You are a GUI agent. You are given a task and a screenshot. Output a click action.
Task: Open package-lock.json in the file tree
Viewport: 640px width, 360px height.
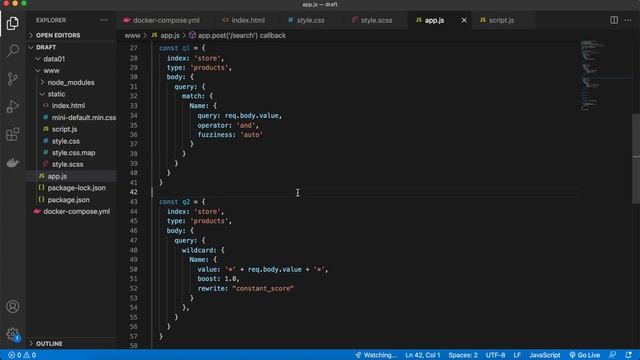[x=71, y=188]
